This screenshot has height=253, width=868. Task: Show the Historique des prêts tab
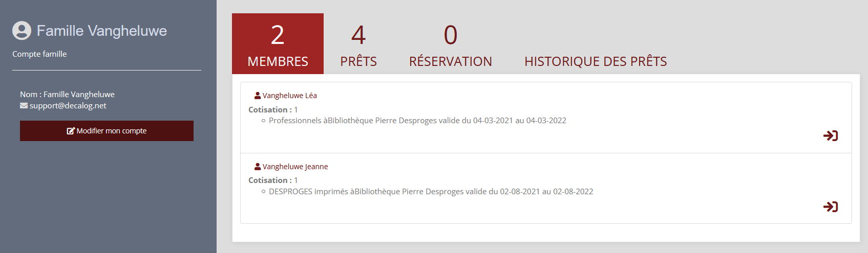point(596,61)
